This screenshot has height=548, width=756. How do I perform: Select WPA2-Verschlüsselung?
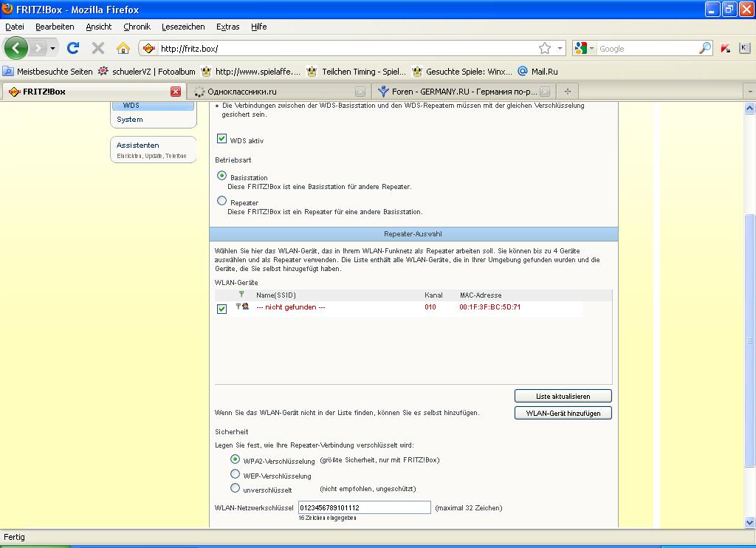236,459
